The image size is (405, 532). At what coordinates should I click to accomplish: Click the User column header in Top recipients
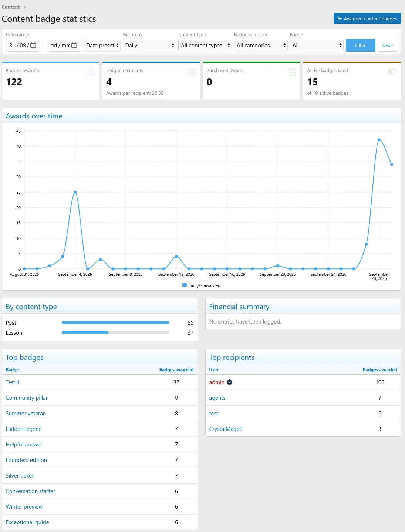(214, 370)
